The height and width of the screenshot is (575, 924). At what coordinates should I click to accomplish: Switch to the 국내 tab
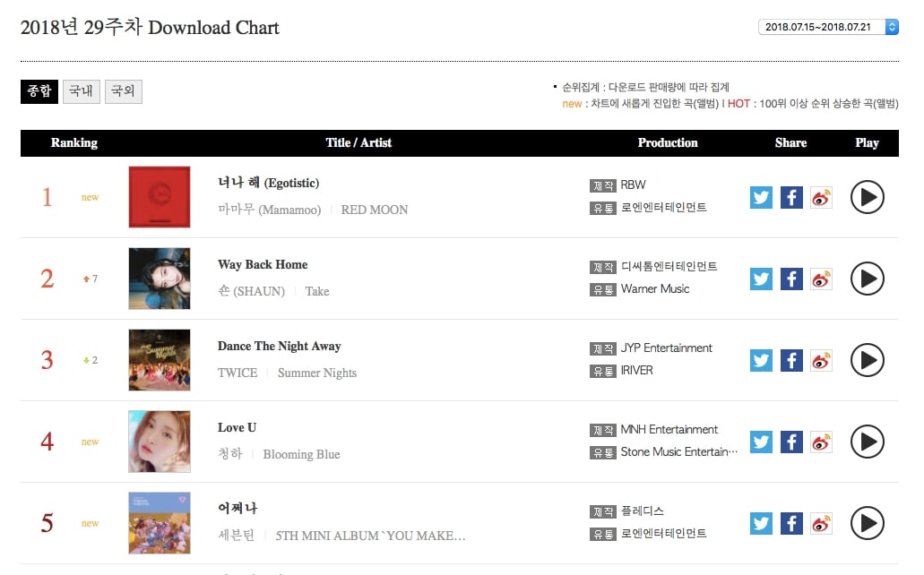click(x=82, y=91)
